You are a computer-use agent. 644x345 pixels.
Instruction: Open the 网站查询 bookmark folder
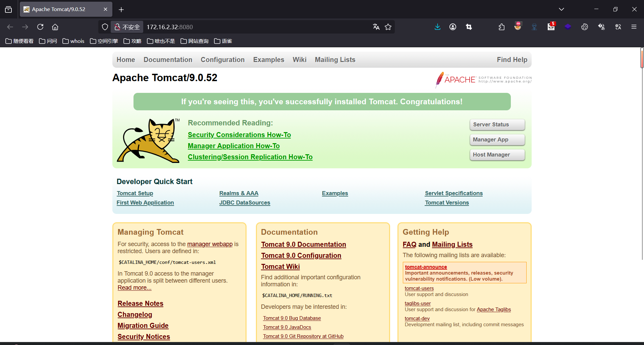(x=194, y=41)
